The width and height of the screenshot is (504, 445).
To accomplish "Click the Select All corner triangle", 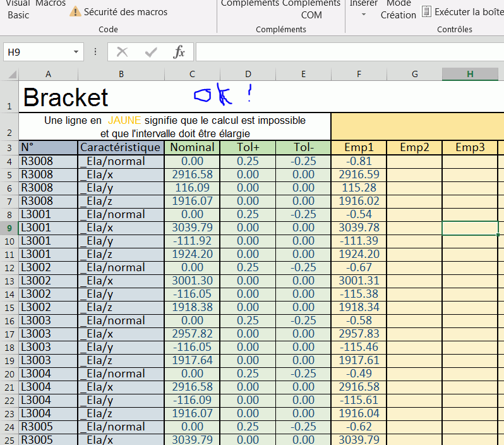I will [12, 75].
